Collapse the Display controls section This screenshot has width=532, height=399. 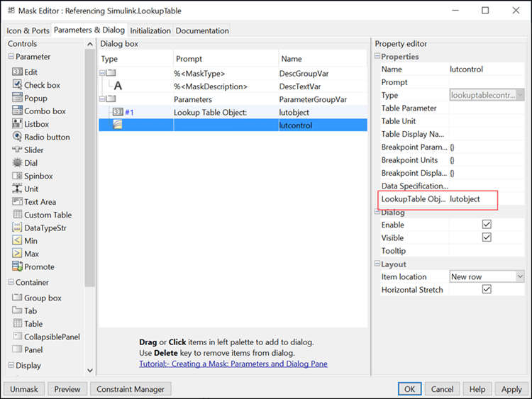pos(11,365)
